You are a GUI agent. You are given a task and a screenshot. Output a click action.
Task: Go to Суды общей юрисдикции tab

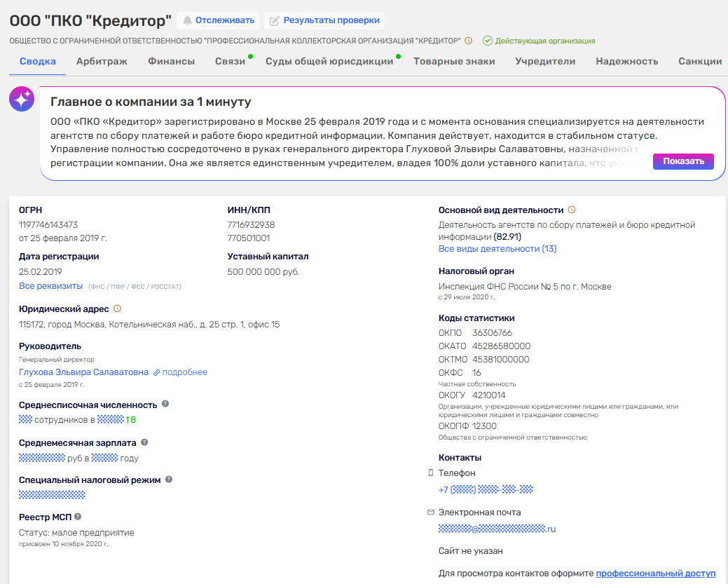[329, 61]
